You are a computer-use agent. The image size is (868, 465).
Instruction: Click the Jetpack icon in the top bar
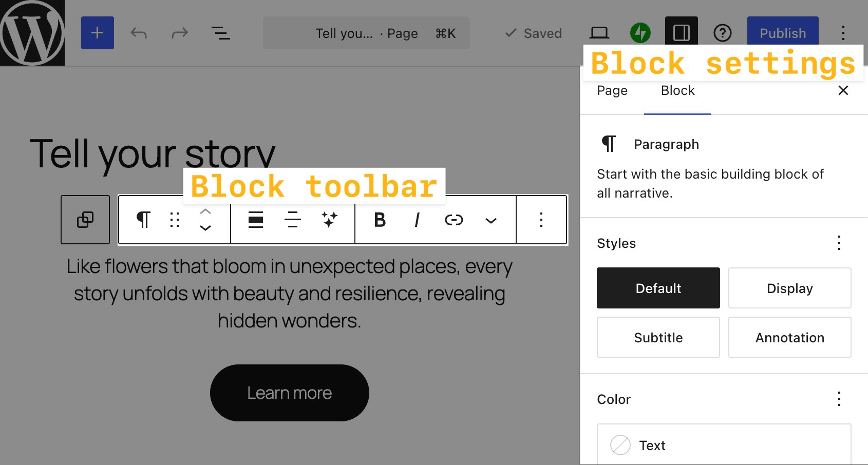coord(639,32)
